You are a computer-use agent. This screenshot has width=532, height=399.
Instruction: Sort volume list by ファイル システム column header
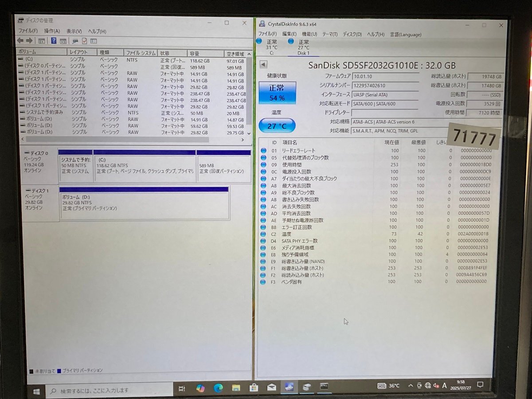tap(141, 53)
